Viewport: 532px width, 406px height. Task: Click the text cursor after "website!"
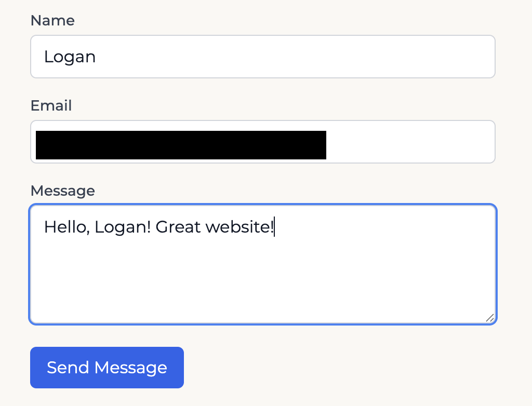click(x=274, y=227)
